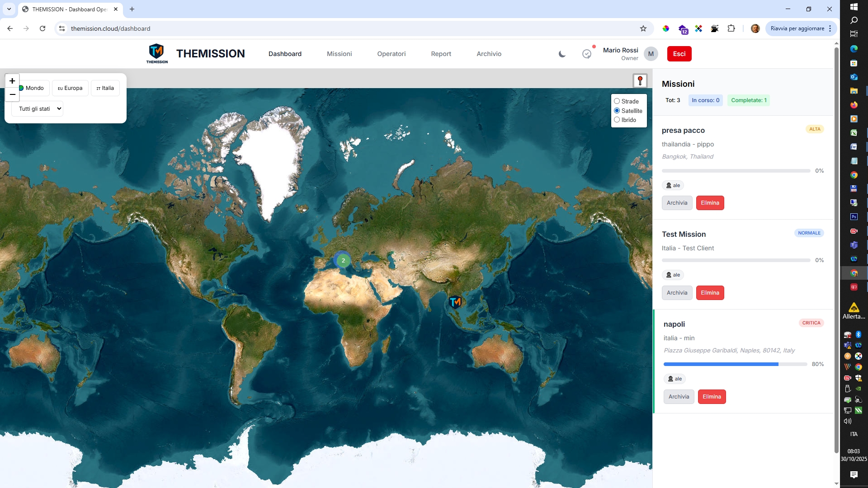The image size is (868, 488).
Task: Click Elimina on presa pacco mission
Action: pyautogui.click(x=710, y=203)
